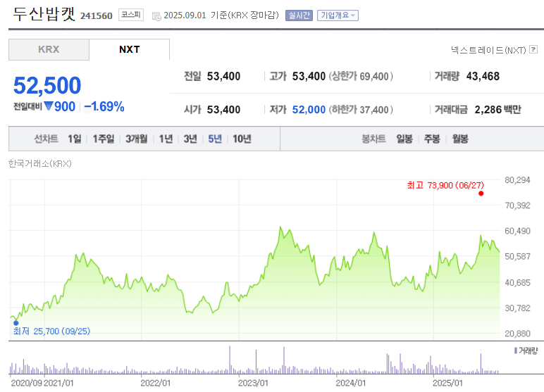Viewport: 544px width, 392px height.
Task: Click the 전일대비 900 change amount
Action: pos(44,106)
